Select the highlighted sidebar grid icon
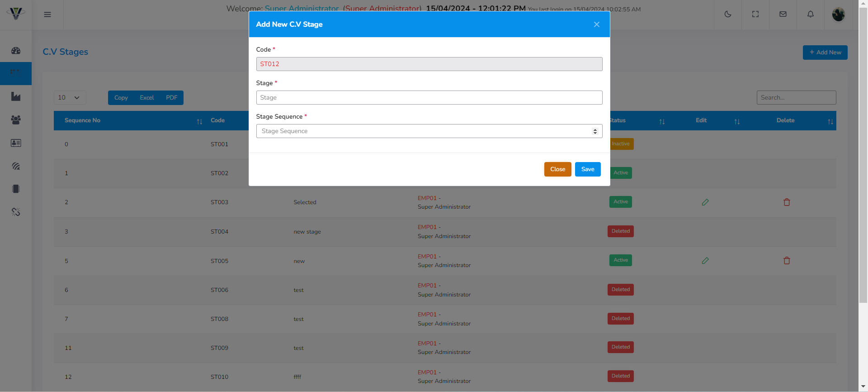This screenshot has height=392, width=868. (x=16, y=73)
